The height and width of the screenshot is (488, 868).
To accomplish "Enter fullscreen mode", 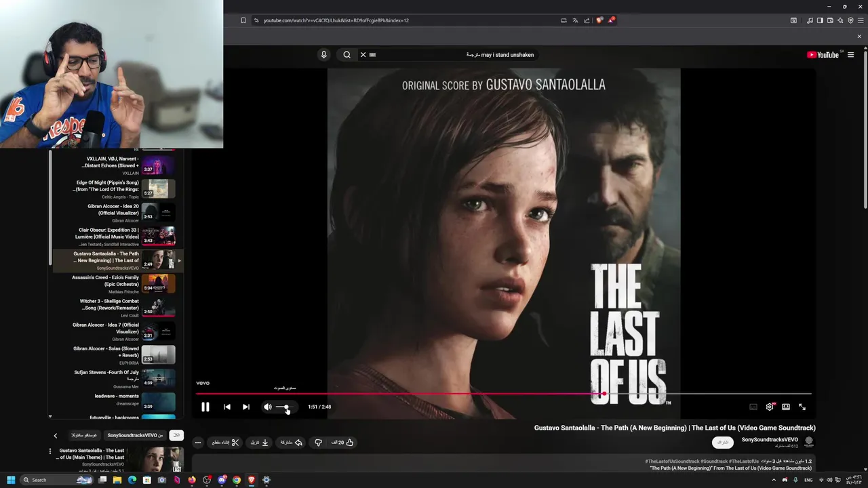I will coord(802,407).
